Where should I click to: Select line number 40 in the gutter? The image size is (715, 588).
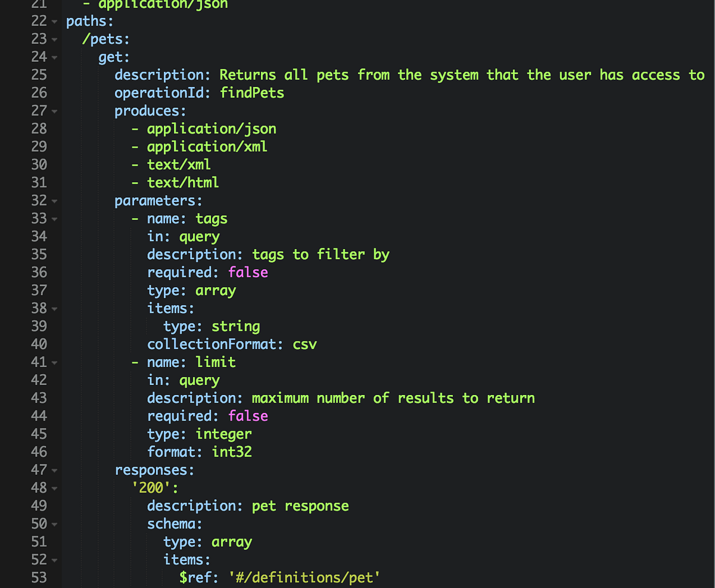click(x=39, y=344)
